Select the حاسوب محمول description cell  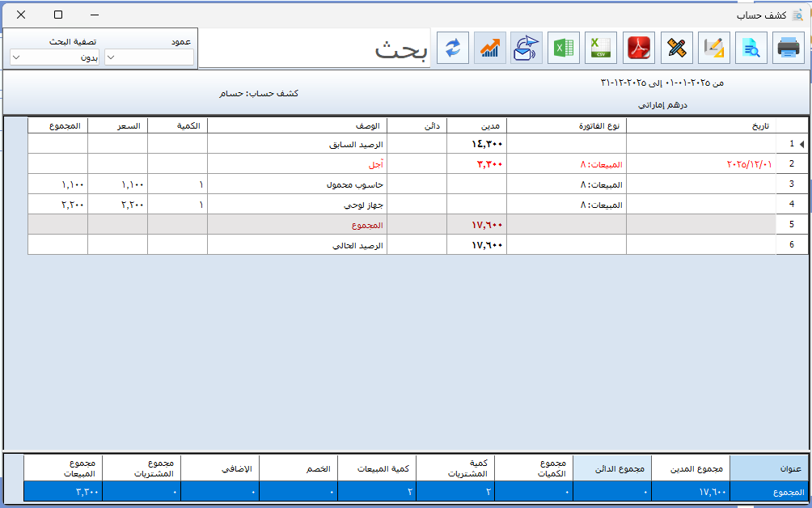click(297, 184)
